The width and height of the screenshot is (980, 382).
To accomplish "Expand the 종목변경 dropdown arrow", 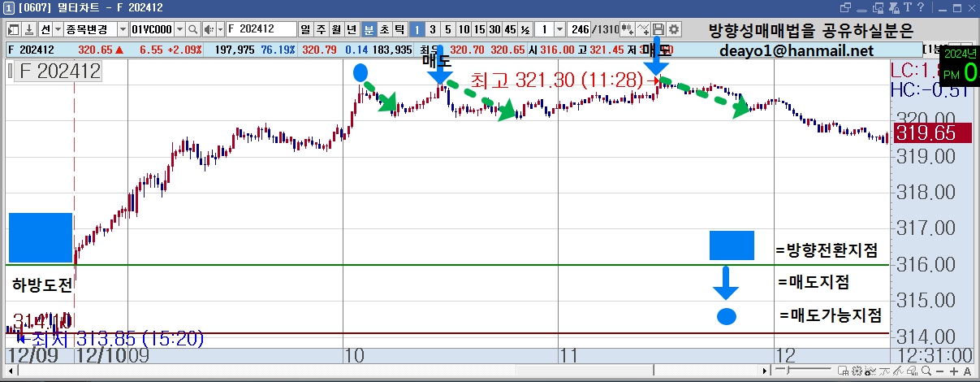I will (x=123, y=29).
